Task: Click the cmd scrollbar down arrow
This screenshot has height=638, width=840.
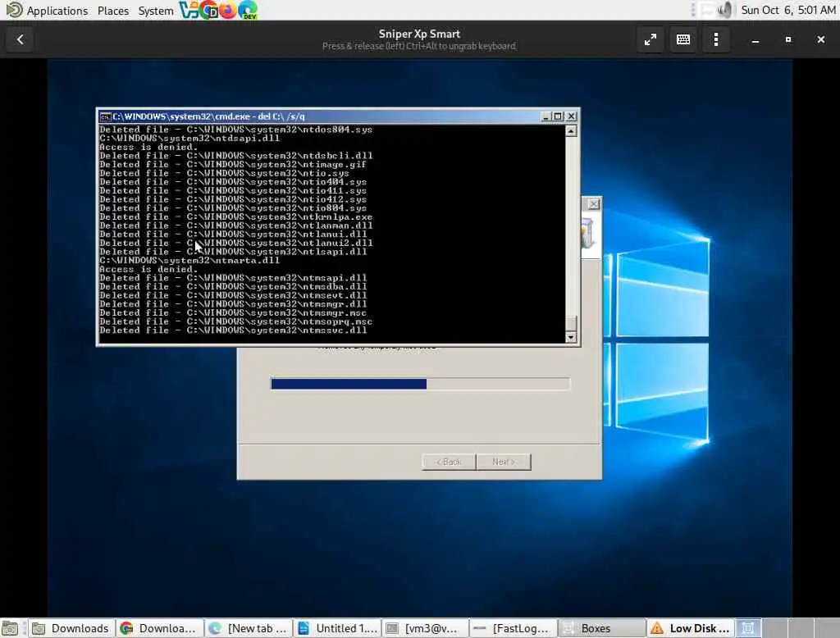Action: [571, 337]
